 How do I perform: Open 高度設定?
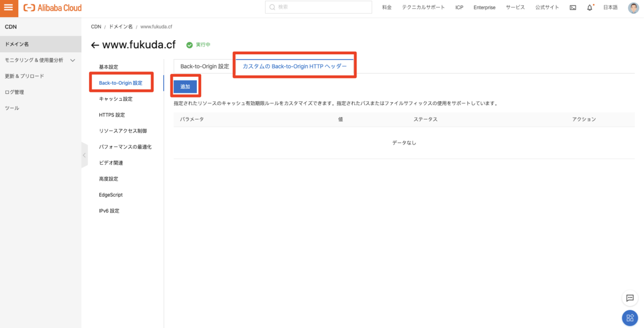click(x=108, y=179)
